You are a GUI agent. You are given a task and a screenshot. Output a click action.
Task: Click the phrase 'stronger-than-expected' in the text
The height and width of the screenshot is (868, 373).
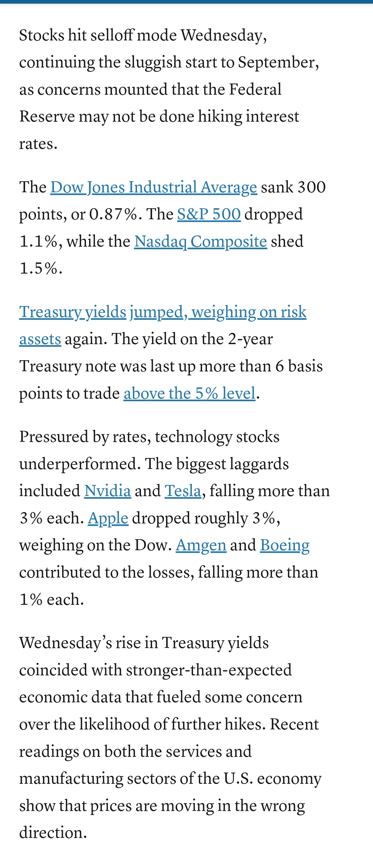(209, 670)
